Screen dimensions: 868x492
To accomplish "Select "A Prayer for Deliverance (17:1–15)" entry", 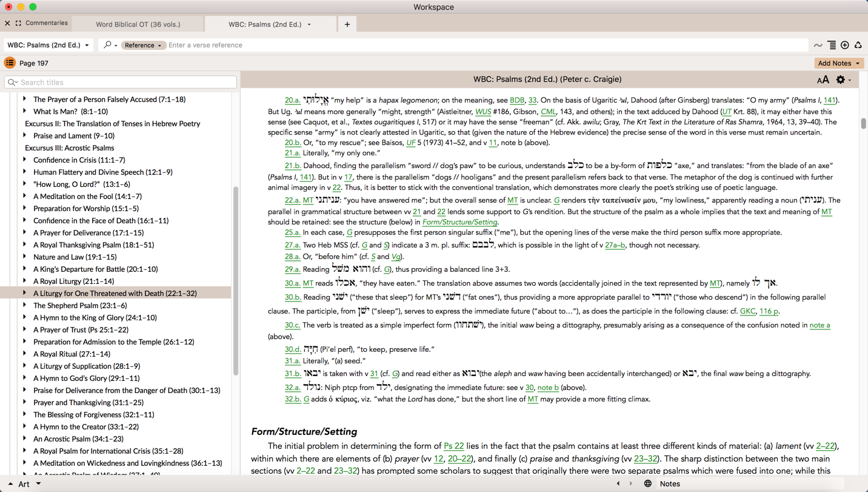I will [x=88, y=232].
